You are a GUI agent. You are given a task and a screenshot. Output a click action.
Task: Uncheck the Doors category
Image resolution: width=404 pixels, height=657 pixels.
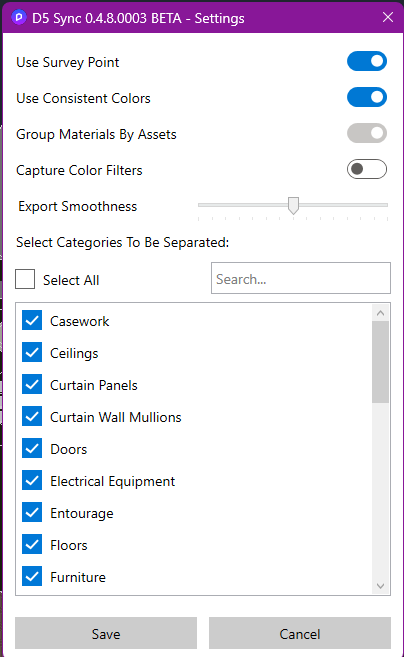tap(32, 448)
